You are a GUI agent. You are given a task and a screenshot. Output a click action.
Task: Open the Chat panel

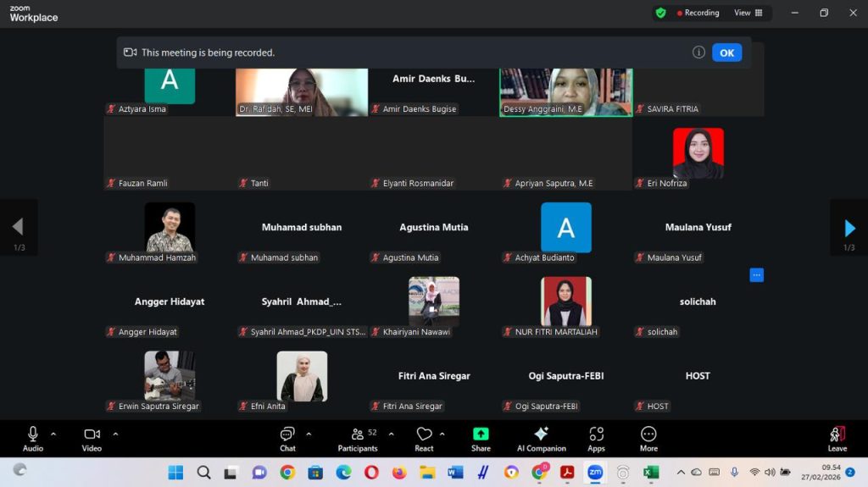click(x=287, y=435)
